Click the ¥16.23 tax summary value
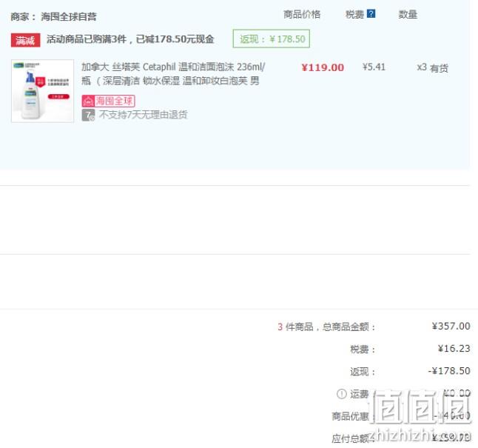Screen dimensions: 478x448 click(x=454, y=348)
